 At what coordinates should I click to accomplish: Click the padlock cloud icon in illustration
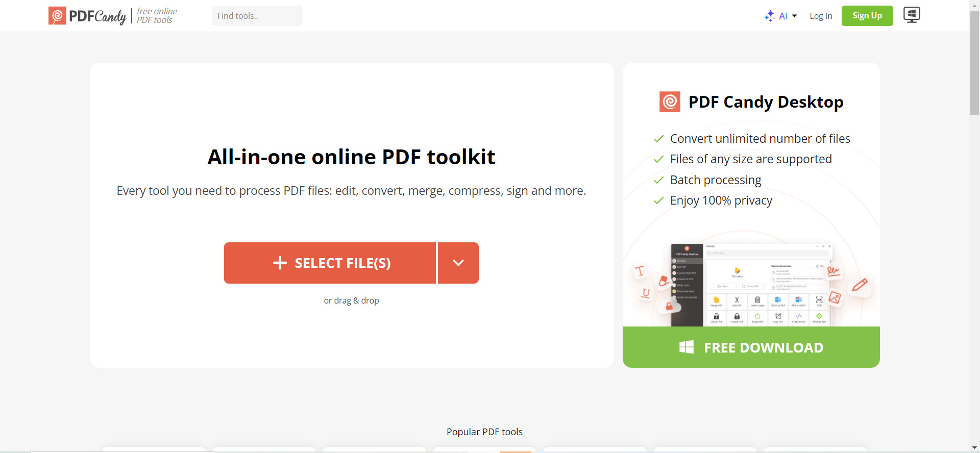tap(669, 306)
